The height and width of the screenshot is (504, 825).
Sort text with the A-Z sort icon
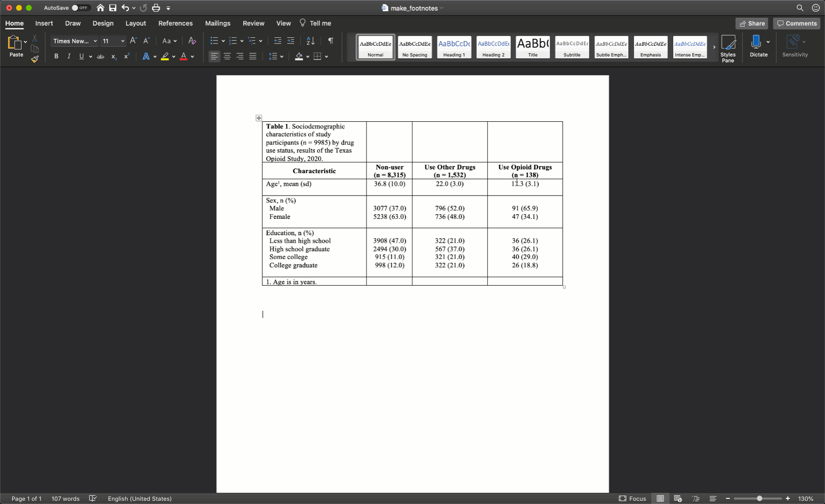pos(310,41)
